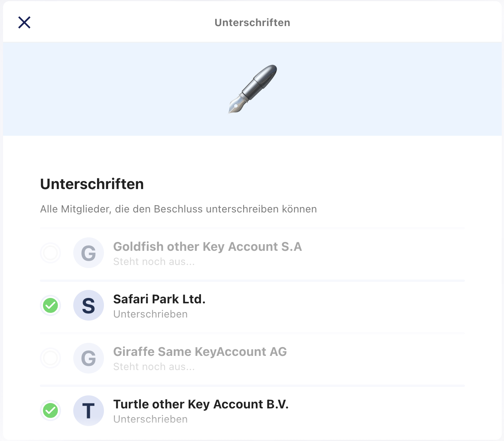Click the bold Unterschriften section heading
This screenshot has height=441, width=504.
pos(92,184)
